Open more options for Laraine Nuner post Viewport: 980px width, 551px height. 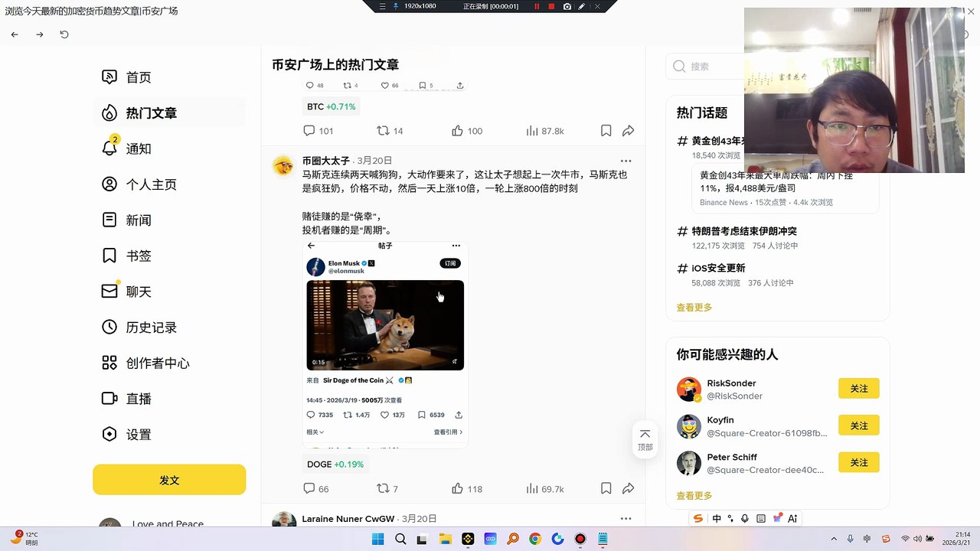tap(626, 519)
